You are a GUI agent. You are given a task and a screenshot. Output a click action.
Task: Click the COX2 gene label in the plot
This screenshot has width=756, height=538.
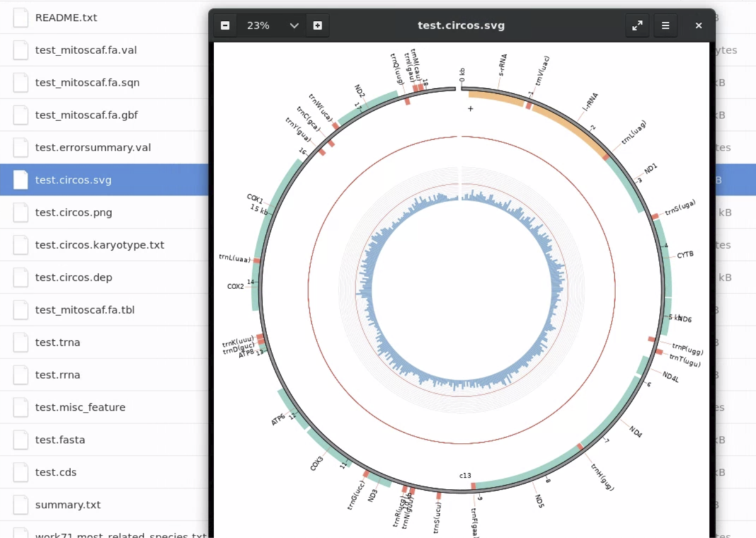click(x=236, y=286)
